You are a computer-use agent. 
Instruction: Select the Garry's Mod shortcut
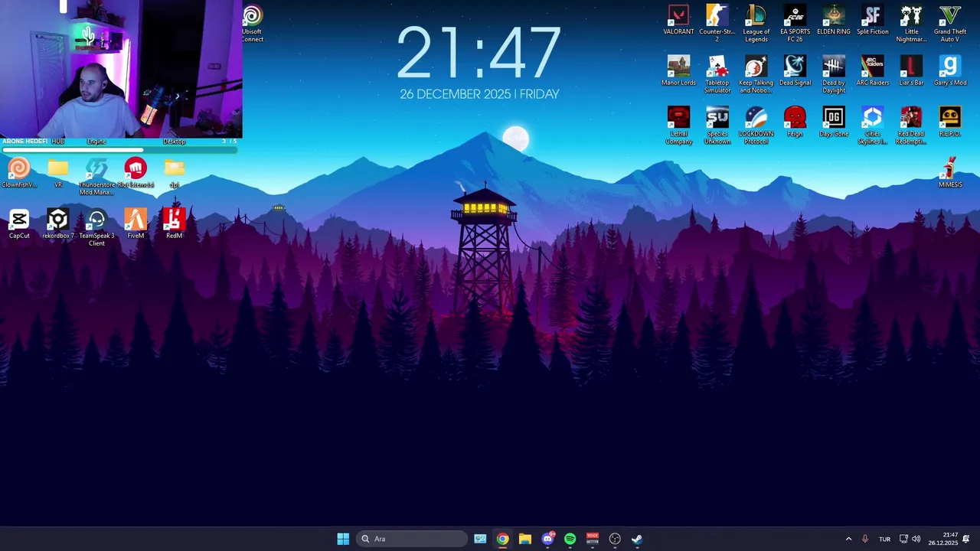click(949, 71)
